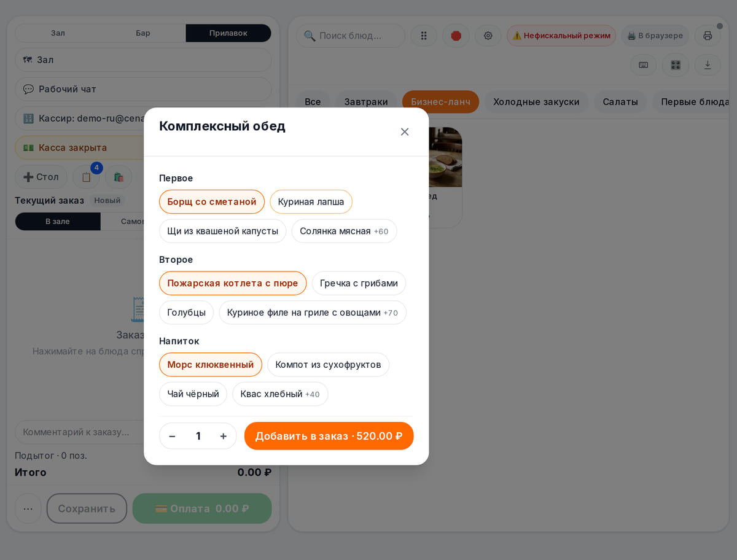This screenshot has height=560, width=737.
Task: Select Компот из сухофруктов drink
Action: [328, 365]
